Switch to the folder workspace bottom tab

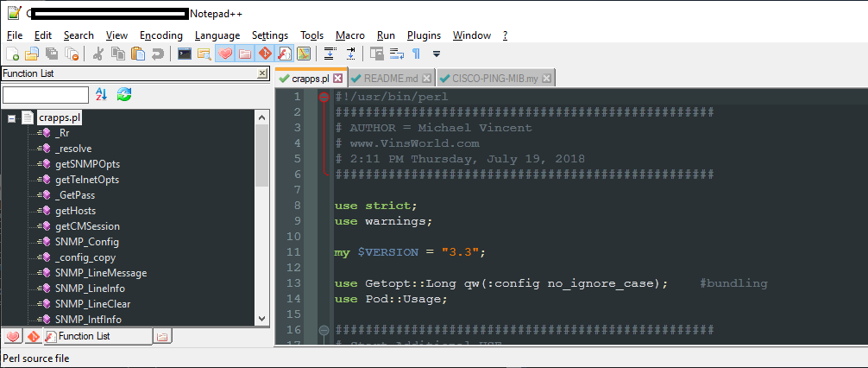click(x=161, y=336)
